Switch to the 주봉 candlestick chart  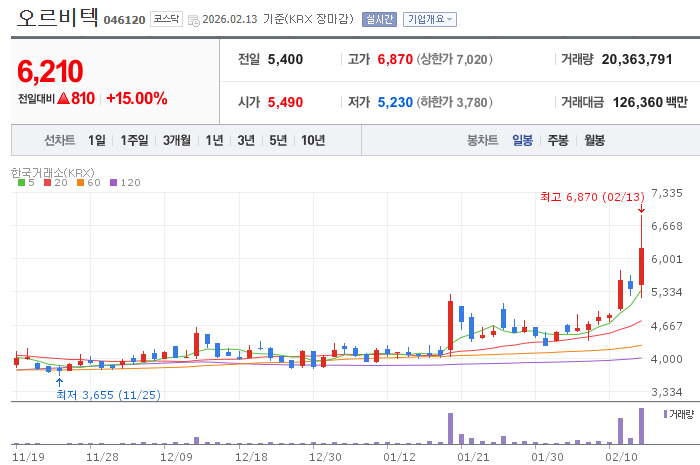click(558, 140)
